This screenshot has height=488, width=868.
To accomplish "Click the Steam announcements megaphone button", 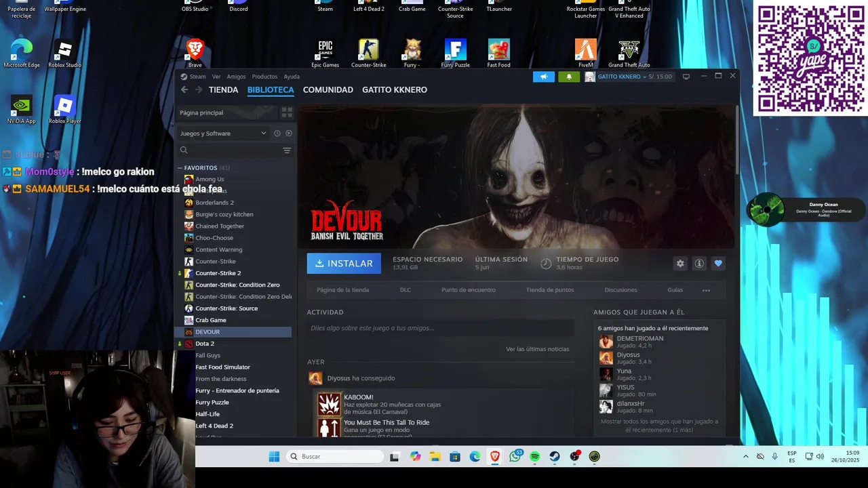I will click(x=544, y=77).
